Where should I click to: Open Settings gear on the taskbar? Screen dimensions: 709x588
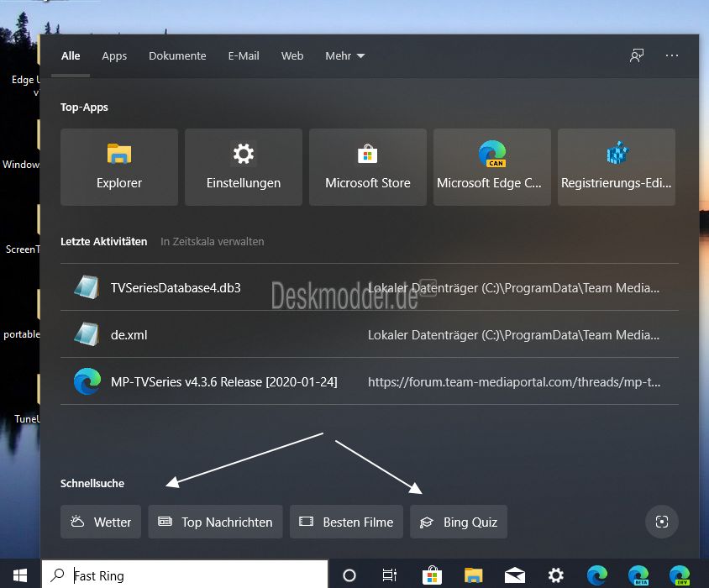tap(556, 575)
